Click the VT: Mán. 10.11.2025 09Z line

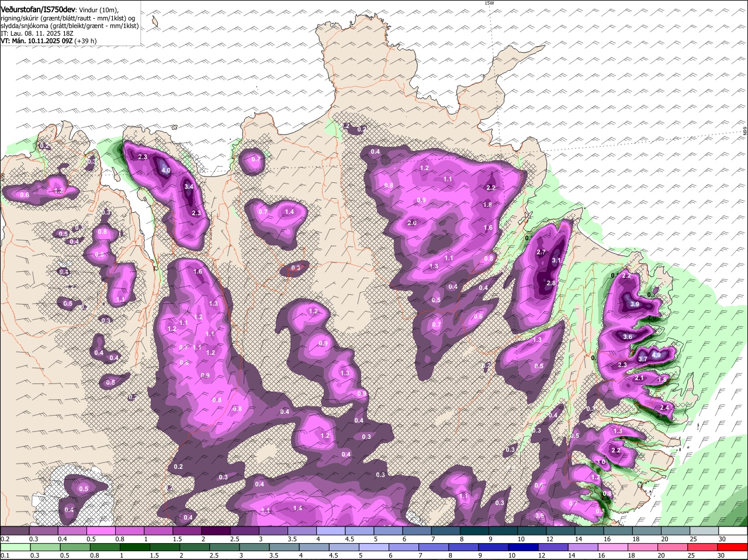[x=49, y=41]
